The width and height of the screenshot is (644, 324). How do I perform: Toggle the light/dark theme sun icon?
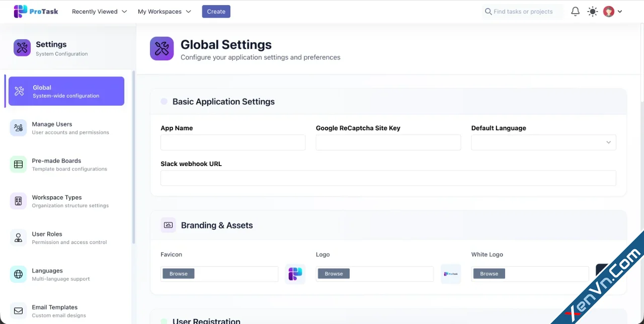[592, 11]
